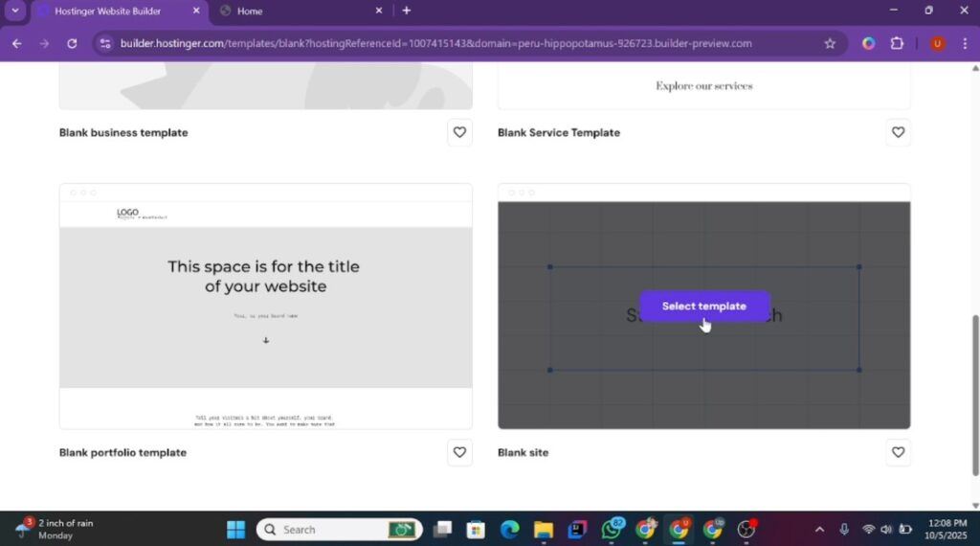The width and height of the screenshot is (980, 546).
Task: Click the page vertical scrollbar thumb
Action: tap(975, 396)
